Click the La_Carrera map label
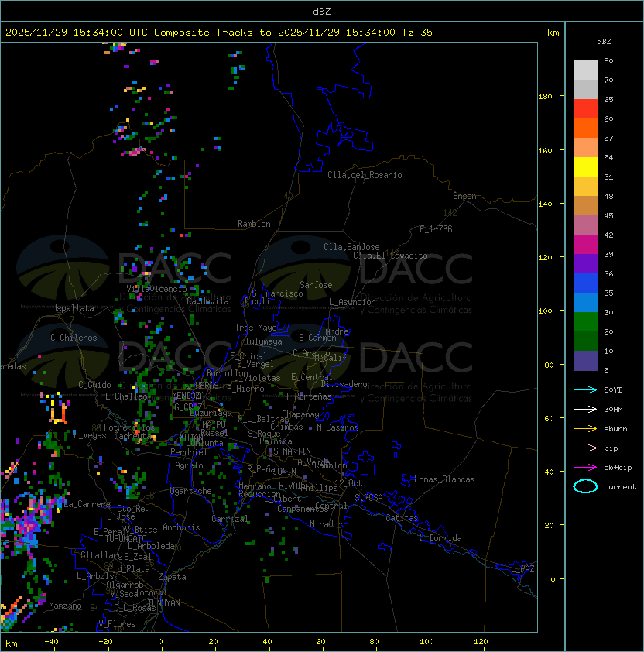 (87, 504)
